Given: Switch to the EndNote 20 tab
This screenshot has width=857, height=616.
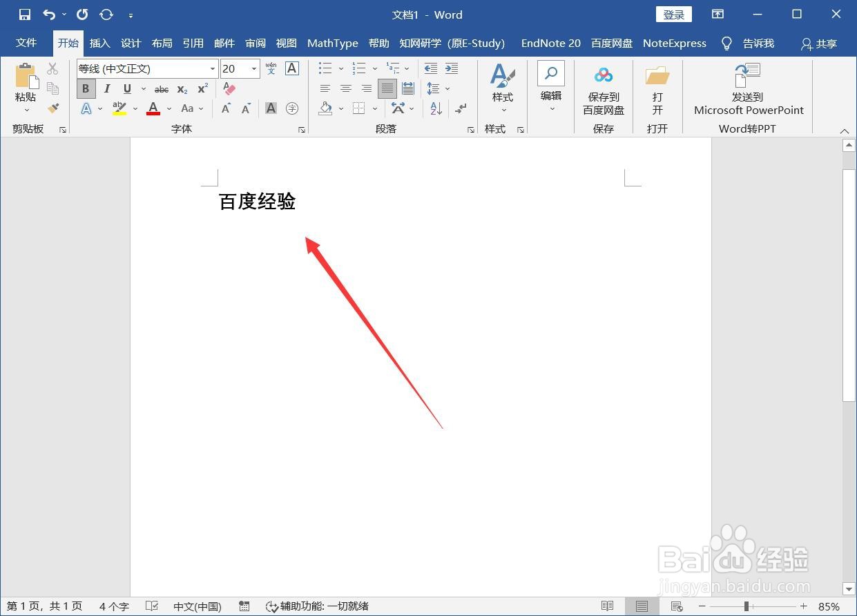Looking at the screenshot, I should [551, 43].
